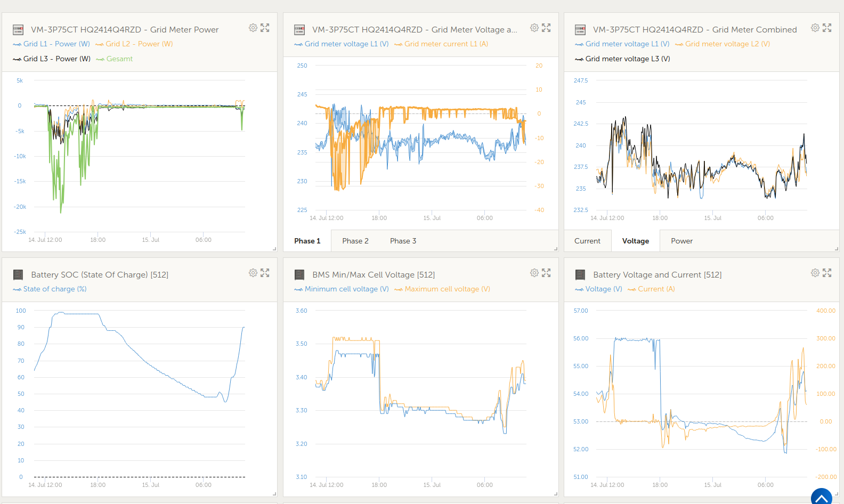Image resolution: width=844 pixels, height=504 pixels.
Task: Select the Power tab in Combined widget
Action: [681, 241]
